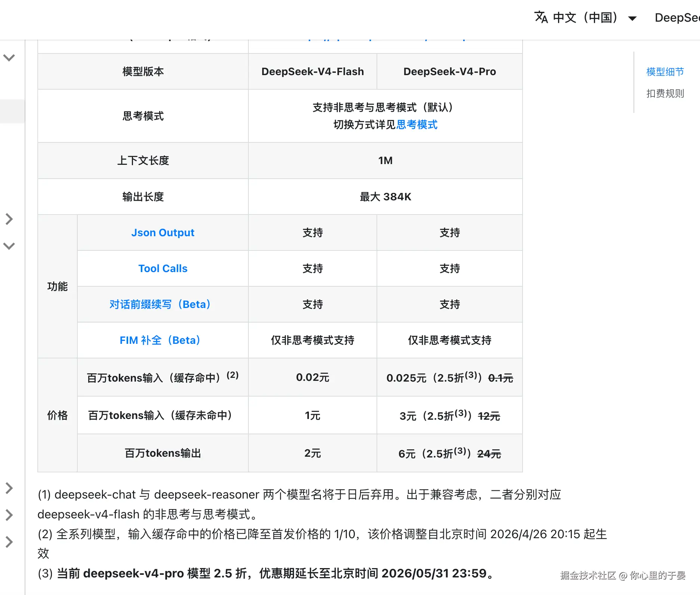The width and height of the screenshot is (700, 595).
Task: Open the 对话前缀续写（Beta）link
Action: click(x=160, y=304)
